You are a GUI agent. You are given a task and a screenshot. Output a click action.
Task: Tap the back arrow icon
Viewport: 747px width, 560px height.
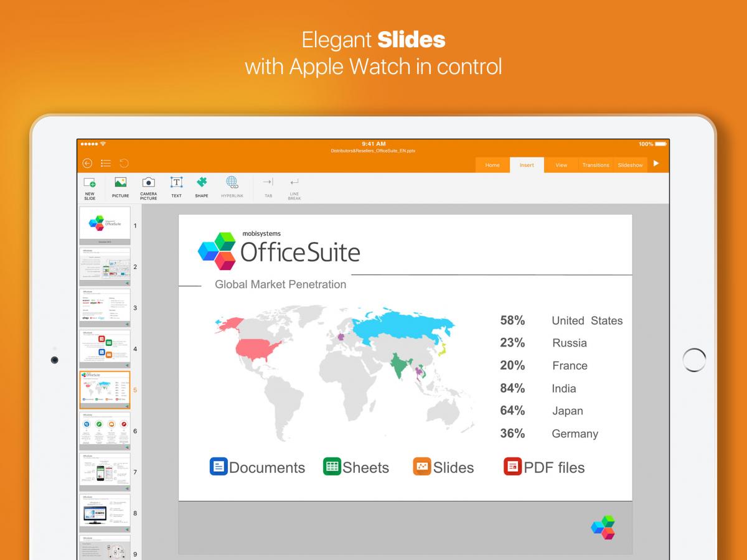pos(87,163)
